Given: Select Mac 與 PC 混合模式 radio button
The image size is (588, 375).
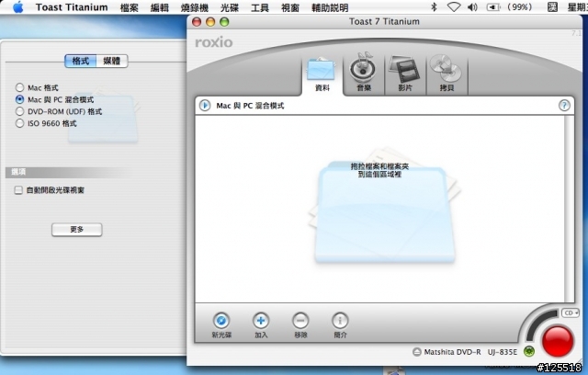Looking at the screenshot, I should coord(19,100).
